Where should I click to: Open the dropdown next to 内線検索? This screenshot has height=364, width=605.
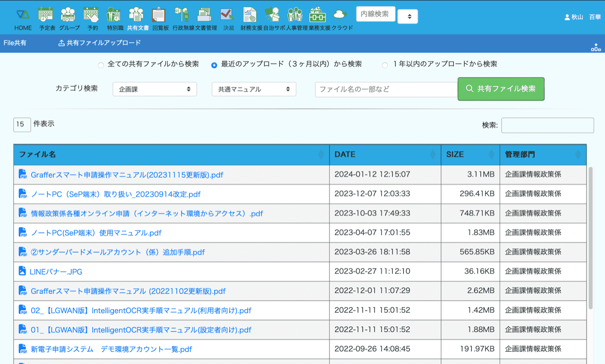tap(407, 17)
